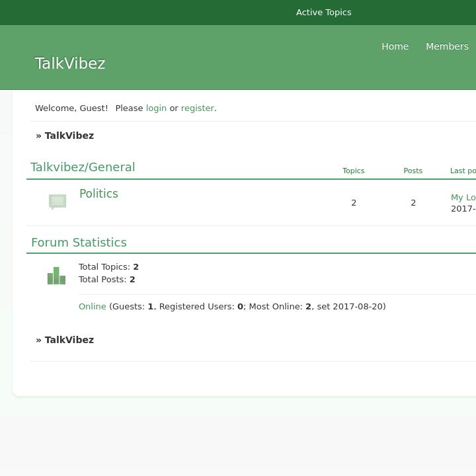Click the Total Topics statistic line

(x=108, y=267)
